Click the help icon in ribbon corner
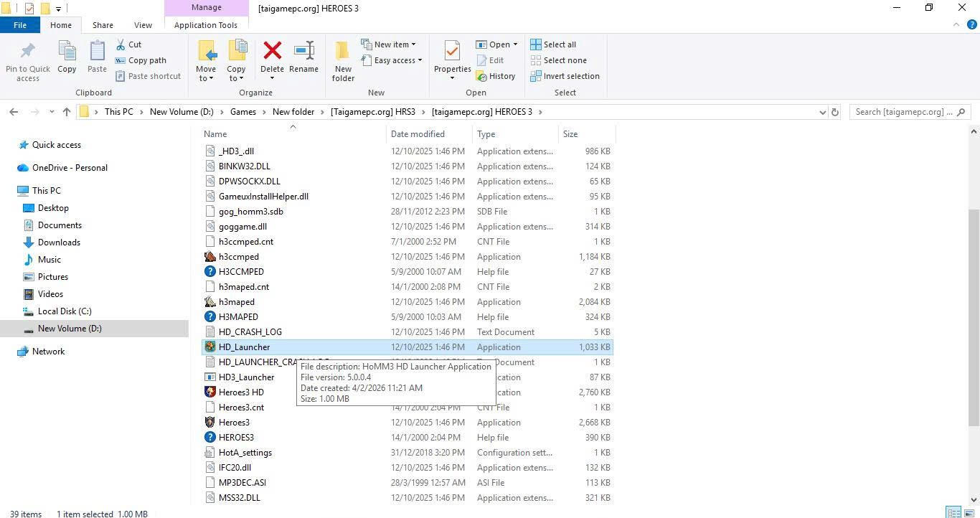The height and width of the screenshot is (518, 980). 971,24
